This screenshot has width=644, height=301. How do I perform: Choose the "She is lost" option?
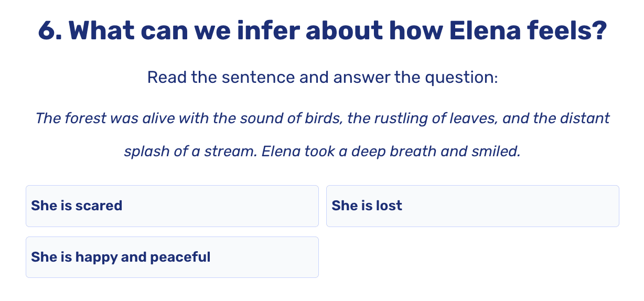(472, 206)
